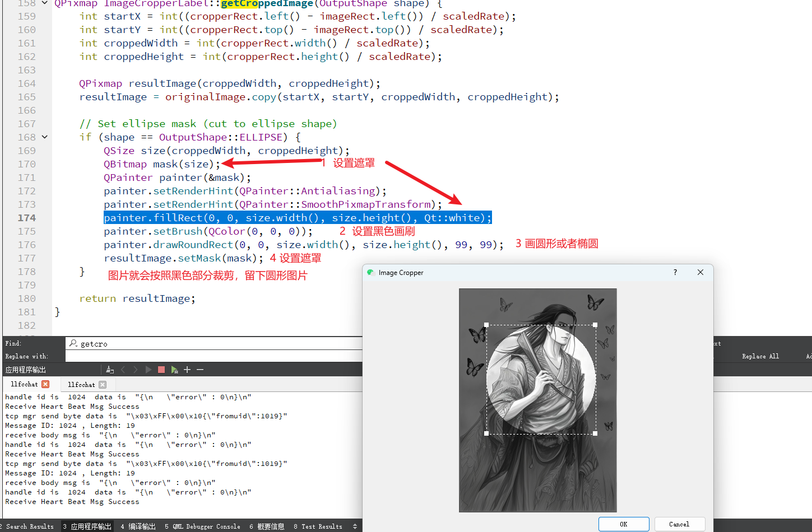Image resolution: width=812 pixels, height=532 pixels.
Task: Click the highlighted painter.fillRect code line
Action: coord(298,218)
